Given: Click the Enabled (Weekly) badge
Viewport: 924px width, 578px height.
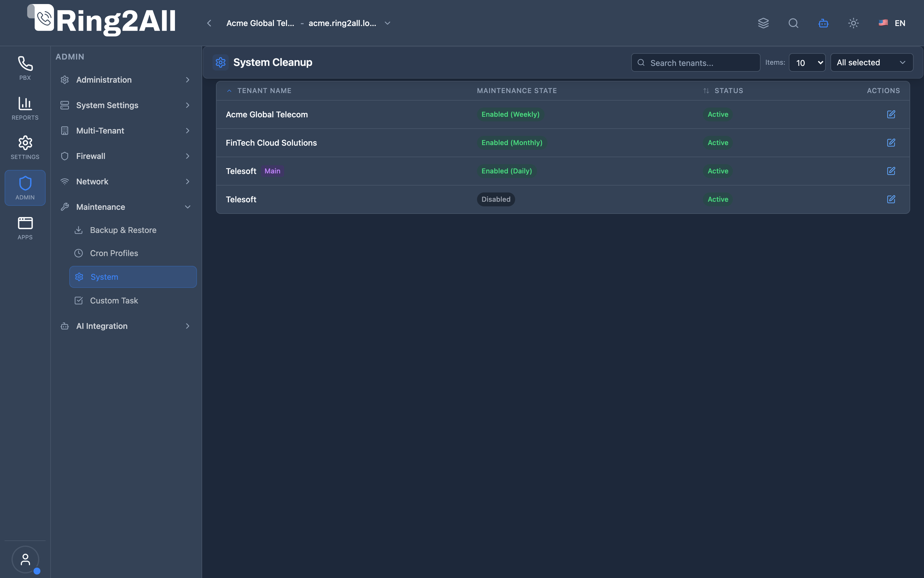Looking at the screenshot, I should tap(511, 114).
